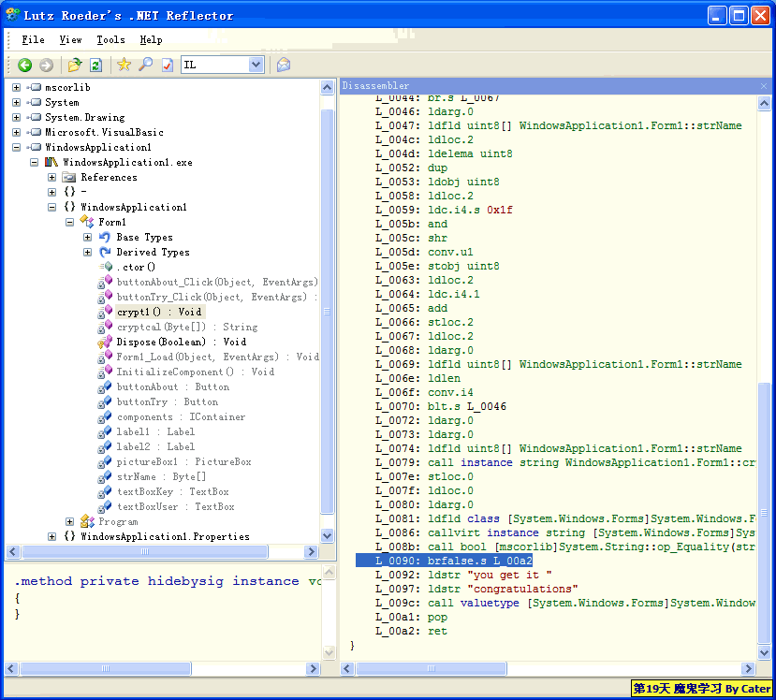The image size is (776, 700).
Task: Expand the mscorlib assembly node
Action: [x=16, y=88]
